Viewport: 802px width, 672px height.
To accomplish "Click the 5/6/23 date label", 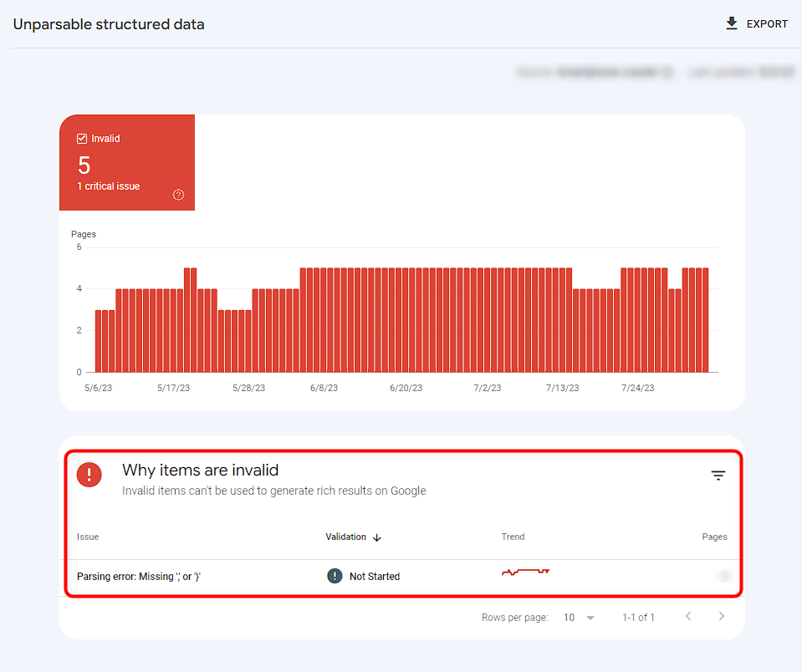I will (98, 388).
